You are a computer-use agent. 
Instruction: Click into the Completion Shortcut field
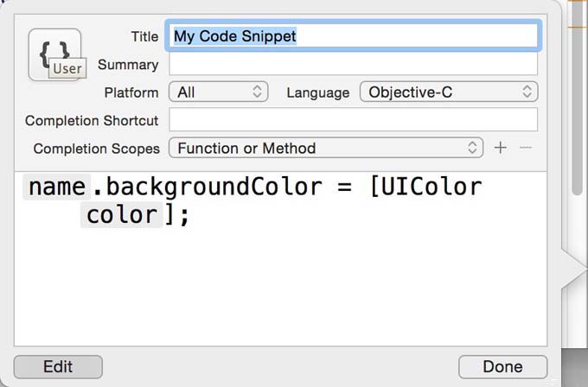pos(353,120)
